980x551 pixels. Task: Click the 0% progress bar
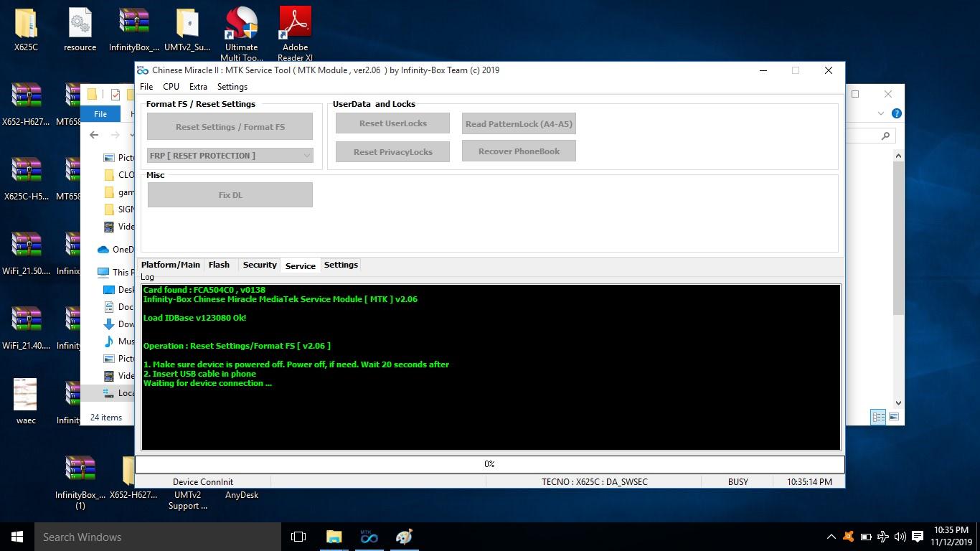click(489, 464)
